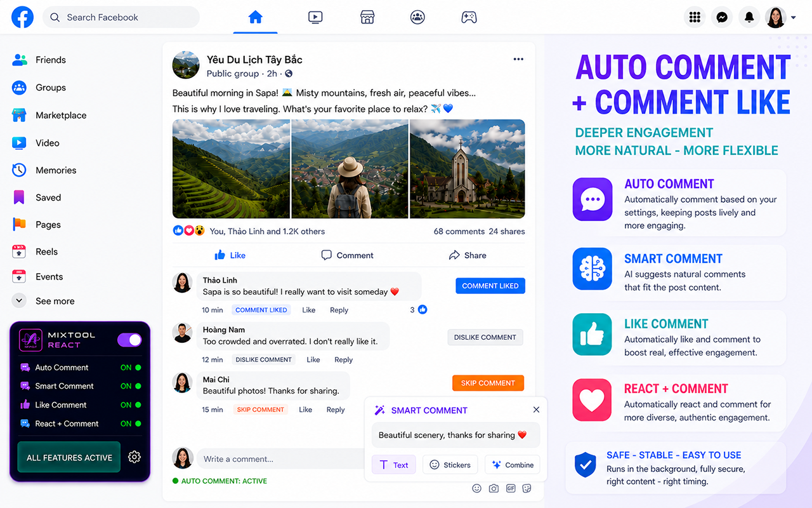Add a GIF to the comment
Screen dimensions: 812x508
511,488
